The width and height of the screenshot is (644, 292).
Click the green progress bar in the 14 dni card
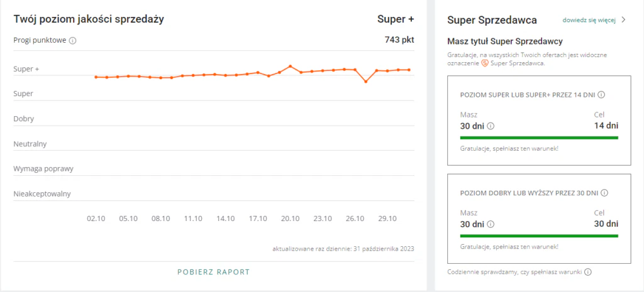(539, 137)
